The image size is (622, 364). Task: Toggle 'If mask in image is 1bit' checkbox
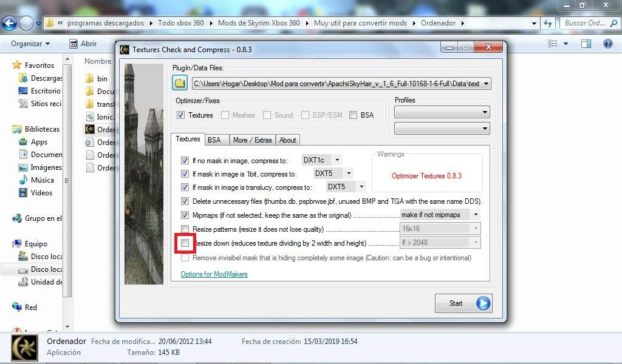185,174
